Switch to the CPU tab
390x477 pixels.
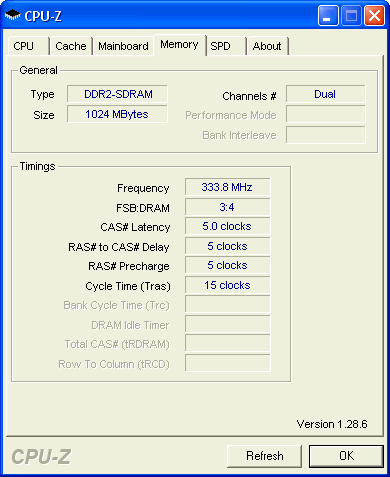[28, 46]
